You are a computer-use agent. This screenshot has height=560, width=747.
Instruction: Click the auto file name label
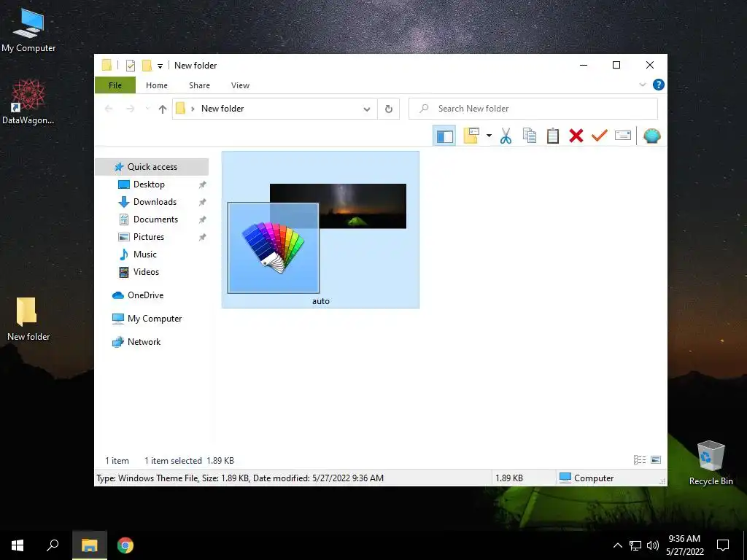pos(321,301)
